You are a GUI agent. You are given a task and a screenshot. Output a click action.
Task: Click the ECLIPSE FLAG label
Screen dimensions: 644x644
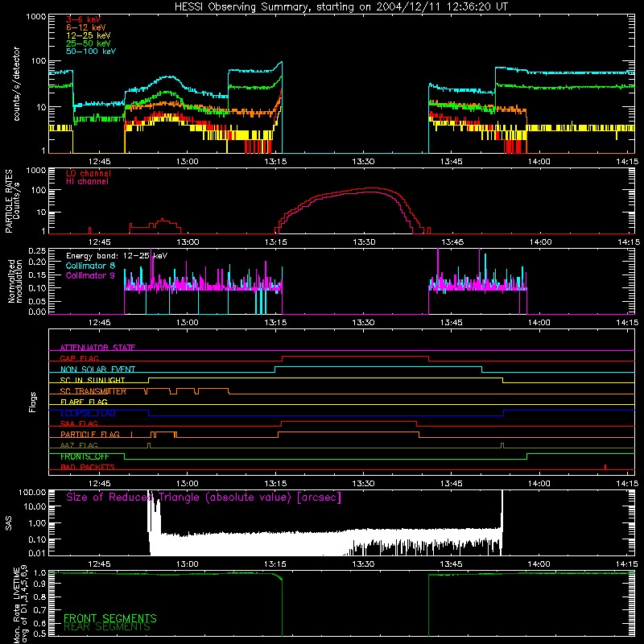tap(88, 413)
